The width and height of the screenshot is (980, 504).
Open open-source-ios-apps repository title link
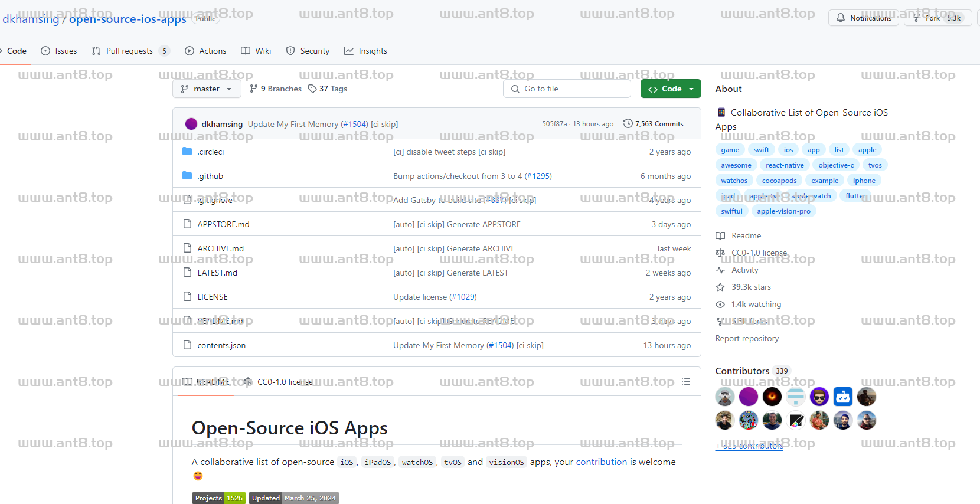coord(128,19)
